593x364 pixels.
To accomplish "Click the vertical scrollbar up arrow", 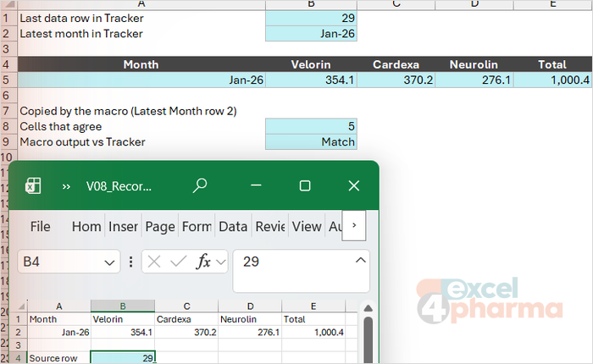I will tap(368, 308).
